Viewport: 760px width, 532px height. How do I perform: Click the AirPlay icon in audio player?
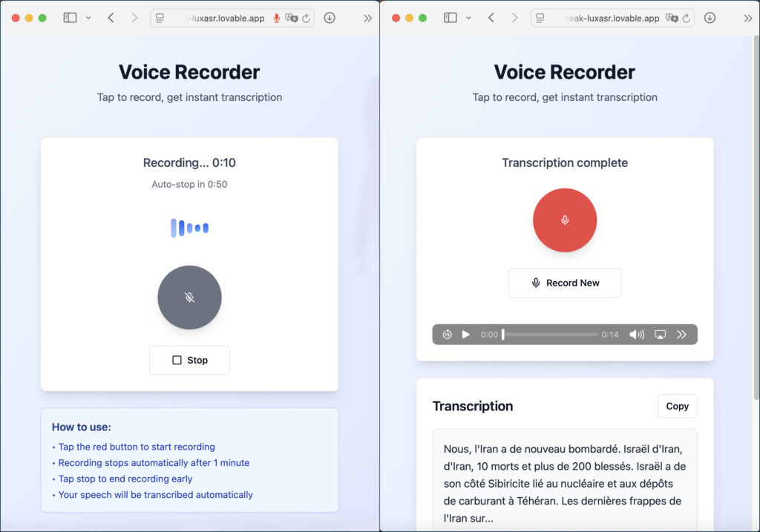click(660, 335)
